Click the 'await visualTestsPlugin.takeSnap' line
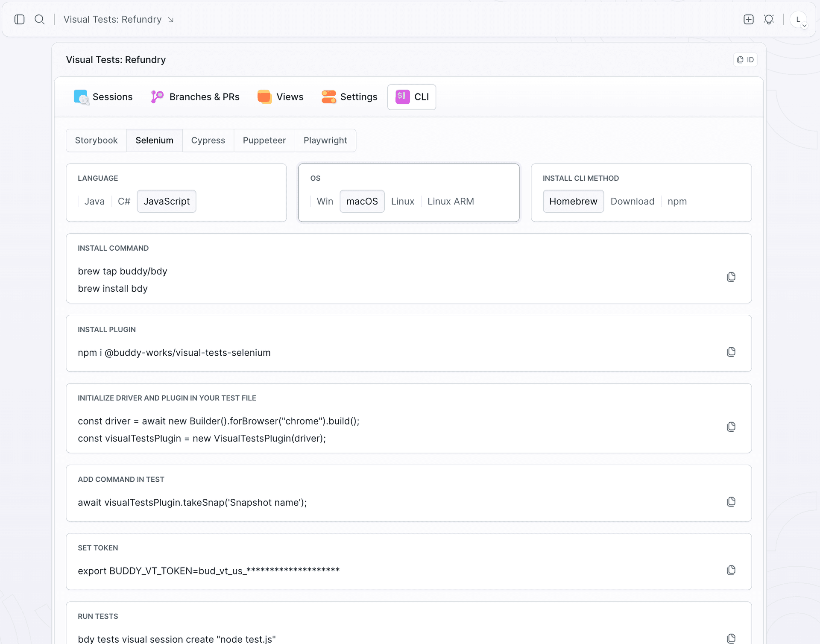Screen dimensions: 820x644 [192, 503]
